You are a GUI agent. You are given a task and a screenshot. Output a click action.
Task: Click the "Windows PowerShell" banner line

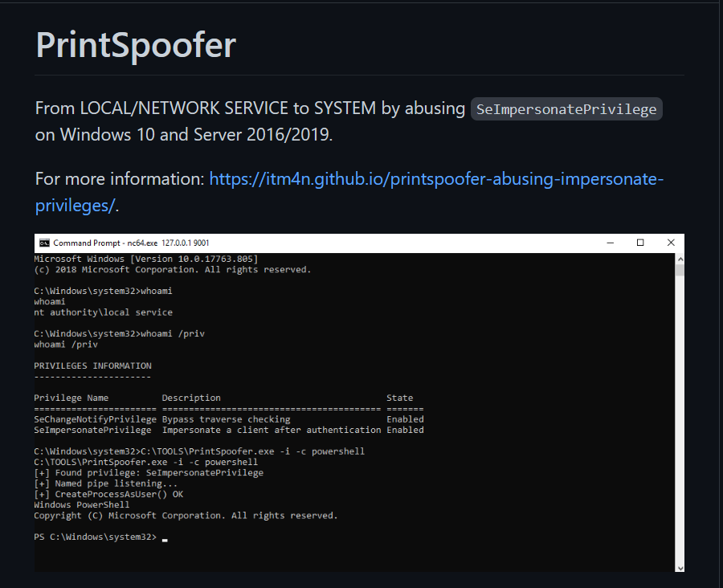pos(82,505)
